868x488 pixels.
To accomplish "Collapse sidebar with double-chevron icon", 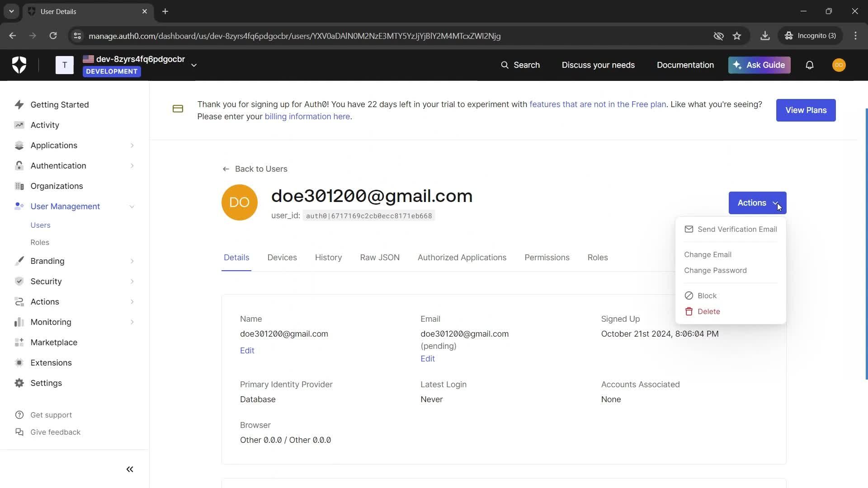I will (x=130, y=469).
